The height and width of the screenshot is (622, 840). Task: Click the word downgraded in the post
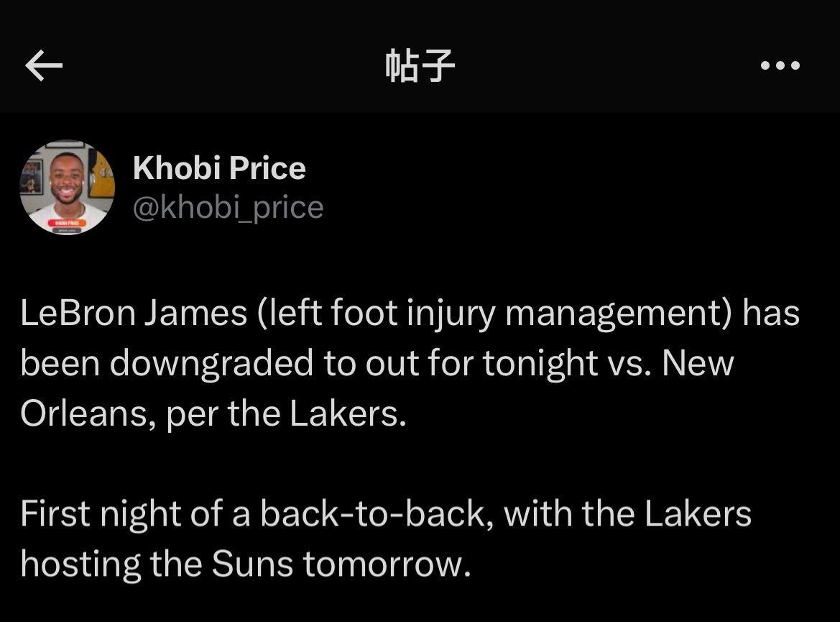213,365
